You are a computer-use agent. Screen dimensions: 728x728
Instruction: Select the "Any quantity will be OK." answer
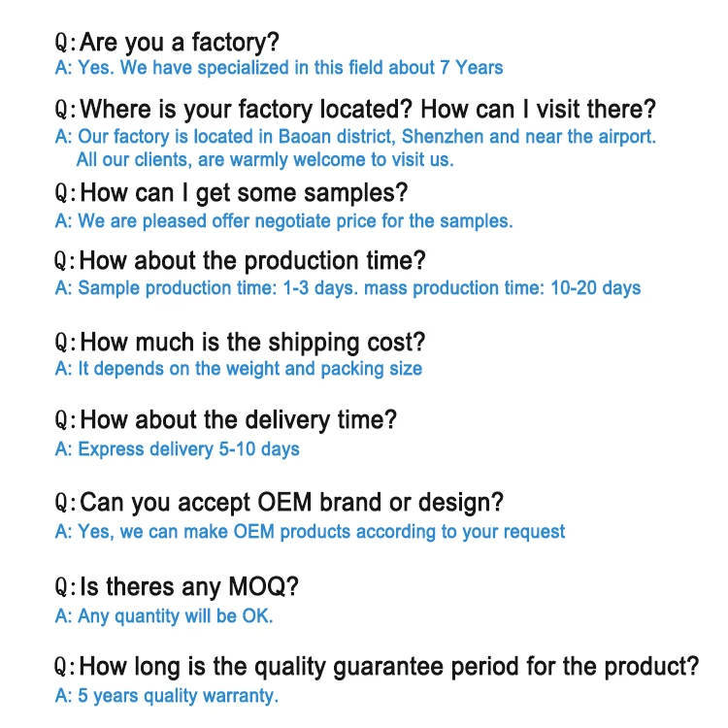tap(164, 615)
